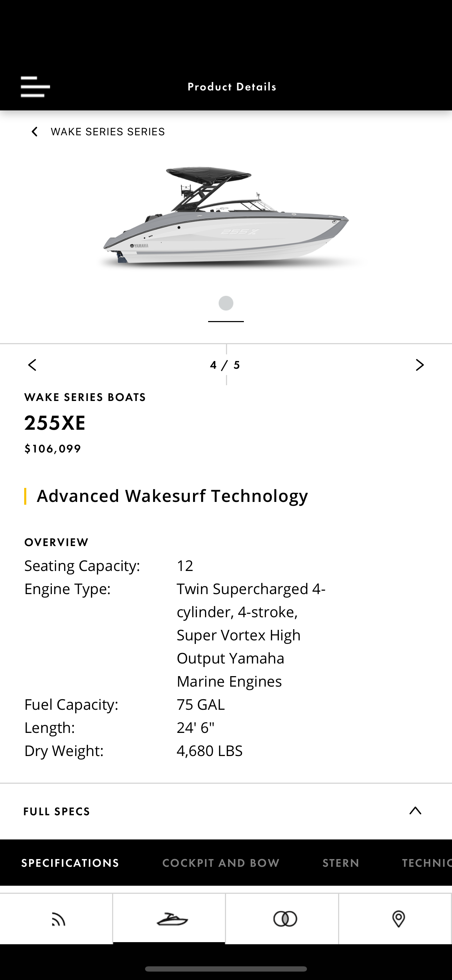Image resolution: width=452 pixels, height=980 pixels.
Task: Tap the $106,099 price text
Action: (53, 449)
